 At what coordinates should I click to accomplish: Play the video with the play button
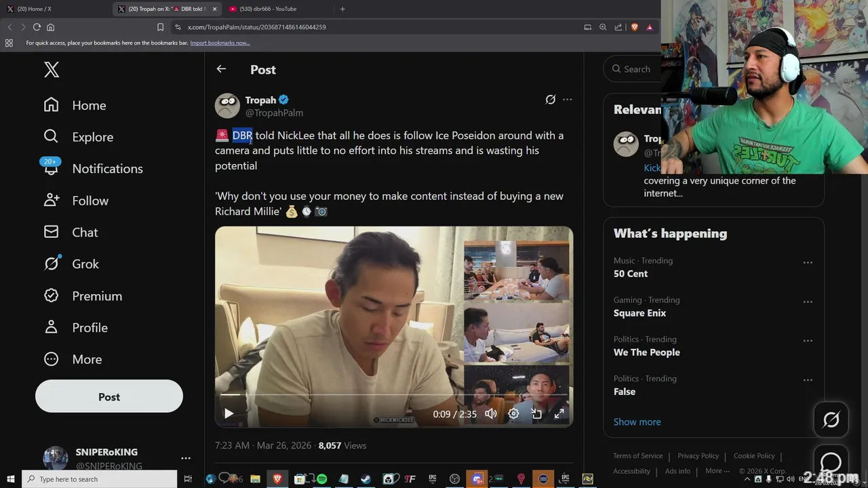(x=229, y=413)
